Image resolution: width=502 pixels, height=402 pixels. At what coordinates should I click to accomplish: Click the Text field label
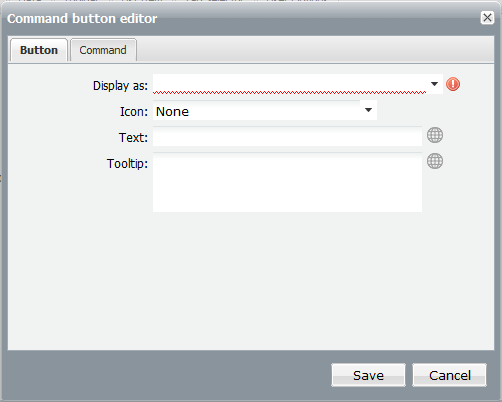[133, 137]
